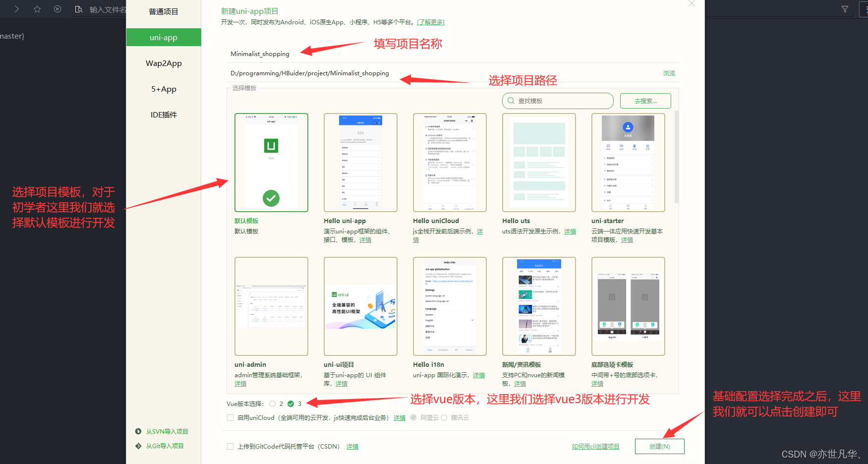Close the new project dialog
Viewport: 868px width, 464px height.
coord(692,3)
